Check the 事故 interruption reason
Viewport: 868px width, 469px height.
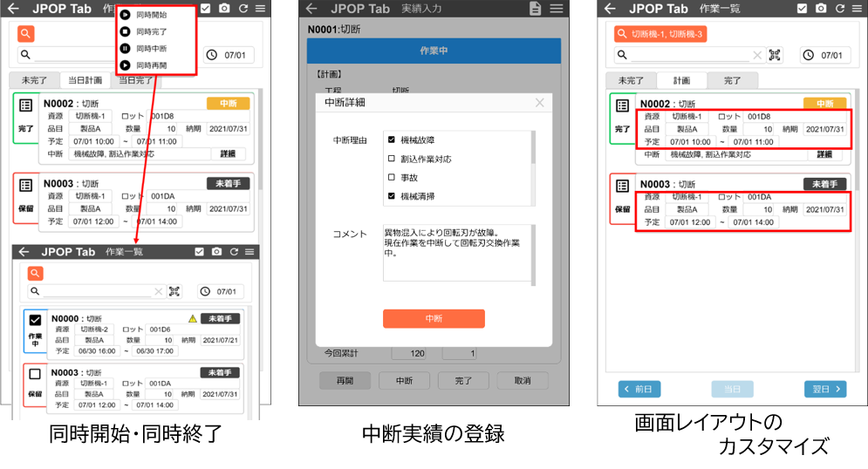click(392, 178)
